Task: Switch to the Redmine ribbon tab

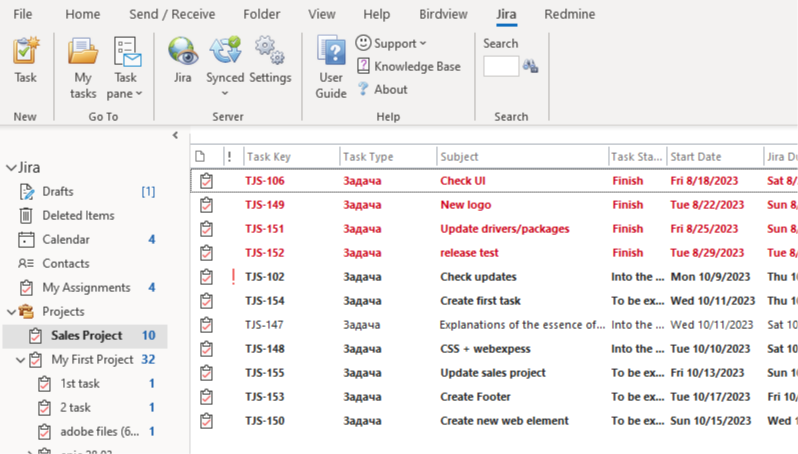Action: [x=569, y=14]
